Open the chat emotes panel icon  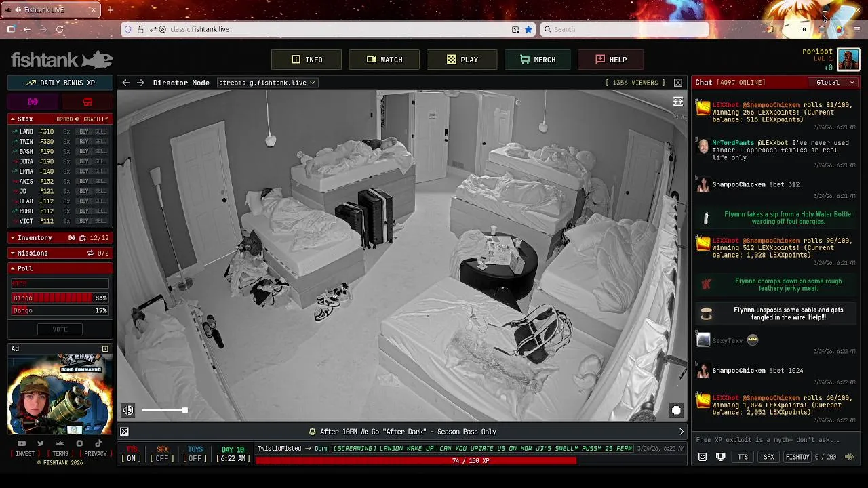coord(721,457)
